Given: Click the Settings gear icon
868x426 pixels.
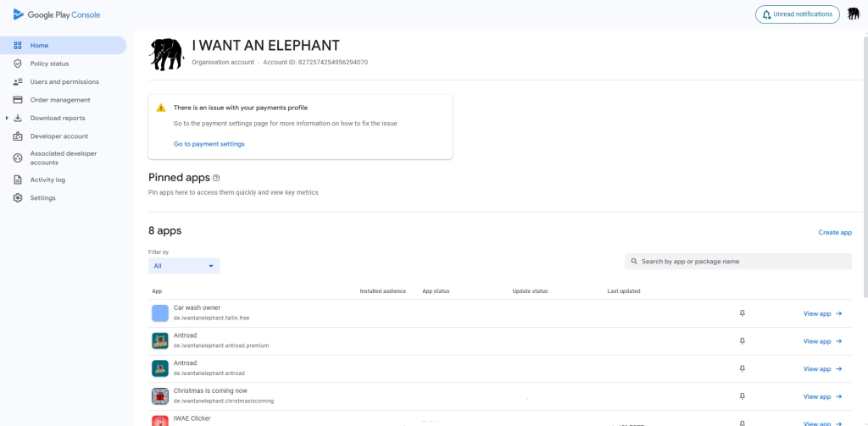Looking at the screenshot, I should pos(18,198).
